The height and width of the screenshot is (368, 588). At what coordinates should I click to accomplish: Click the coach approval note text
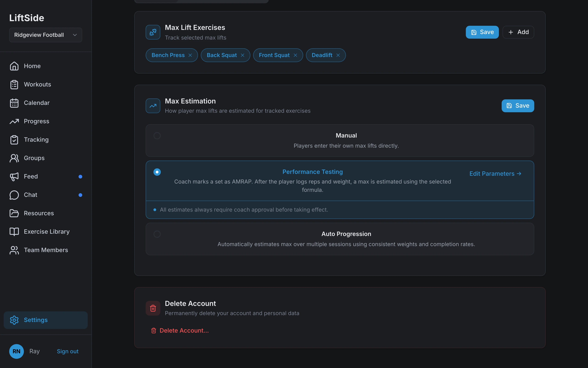244,210
